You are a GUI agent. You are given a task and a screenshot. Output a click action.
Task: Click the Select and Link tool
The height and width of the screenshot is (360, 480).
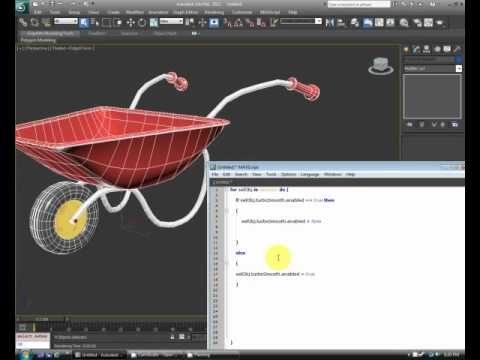tap(23, 23)
